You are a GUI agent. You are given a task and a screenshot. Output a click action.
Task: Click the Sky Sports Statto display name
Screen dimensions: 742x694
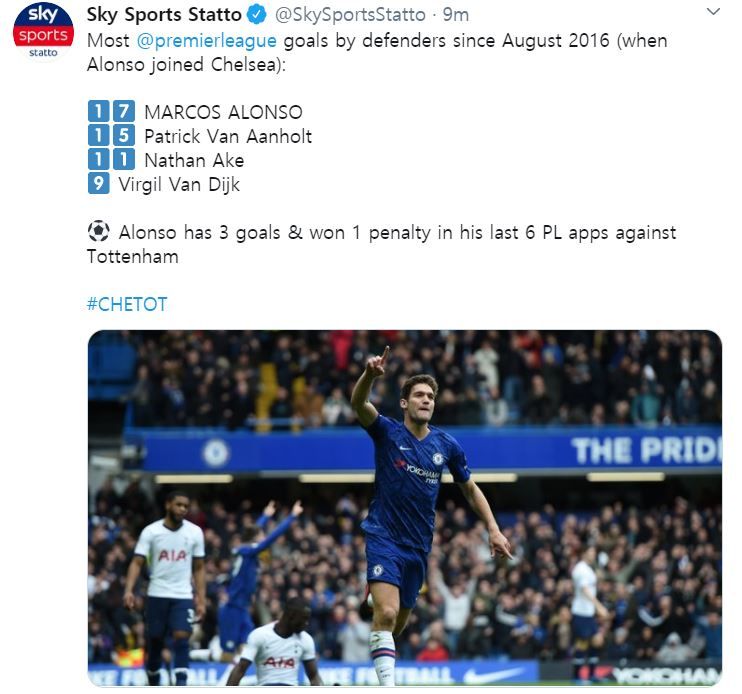[x=164, y=15]
